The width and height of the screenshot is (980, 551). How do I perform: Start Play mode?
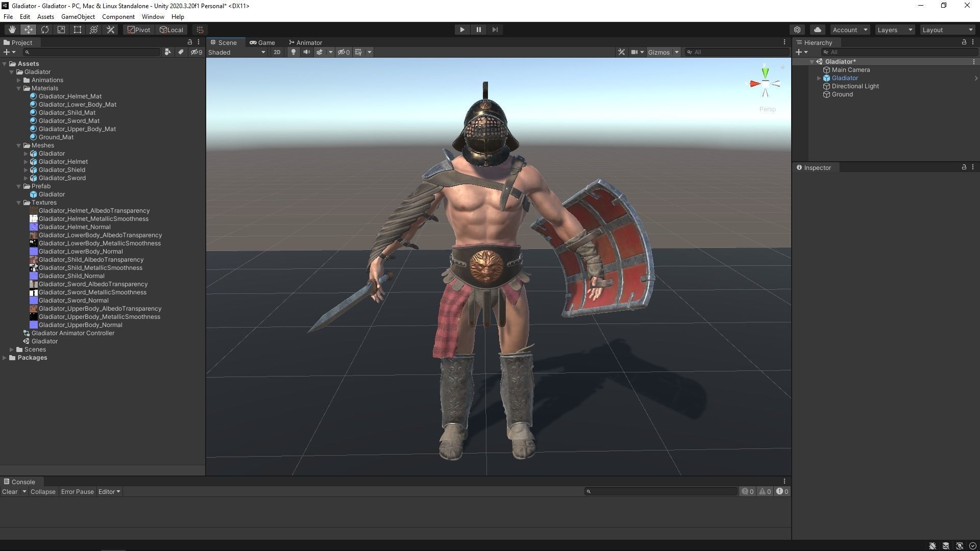[462, 30]
